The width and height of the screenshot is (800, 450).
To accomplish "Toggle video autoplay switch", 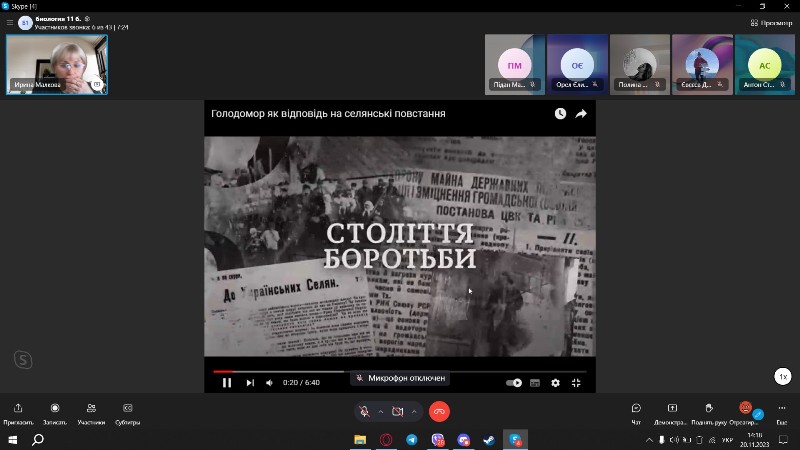I will coord(514,383).
